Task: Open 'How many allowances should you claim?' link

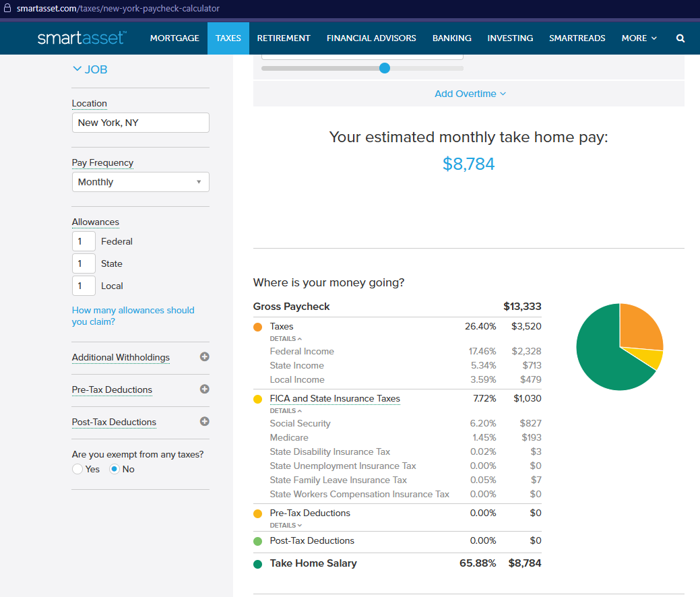Action: (133, 316)
